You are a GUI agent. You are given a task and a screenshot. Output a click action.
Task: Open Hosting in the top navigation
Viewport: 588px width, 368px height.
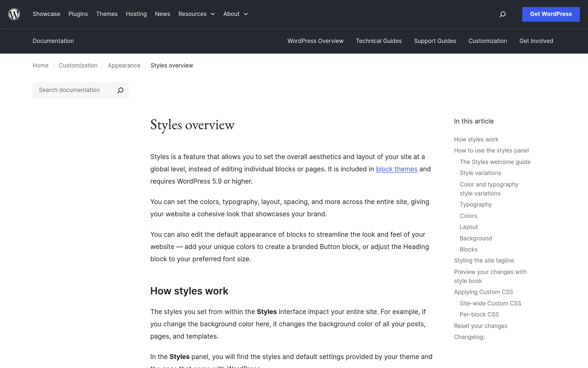pos(136,14)
